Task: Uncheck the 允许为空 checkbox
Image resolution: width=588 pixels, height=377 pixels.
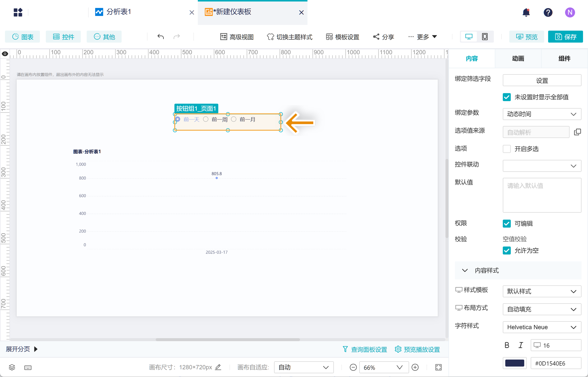Action: point(507,251)
